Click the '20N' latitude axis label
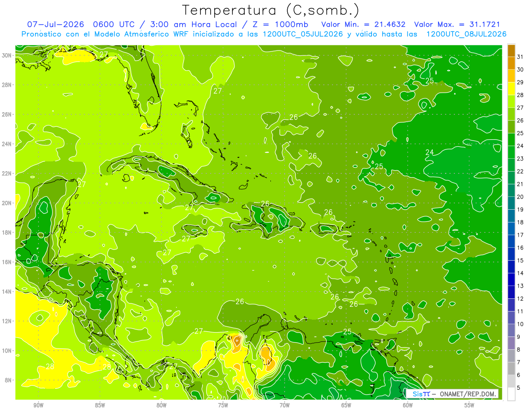This screenshot has width=532, height=411. 7,203
